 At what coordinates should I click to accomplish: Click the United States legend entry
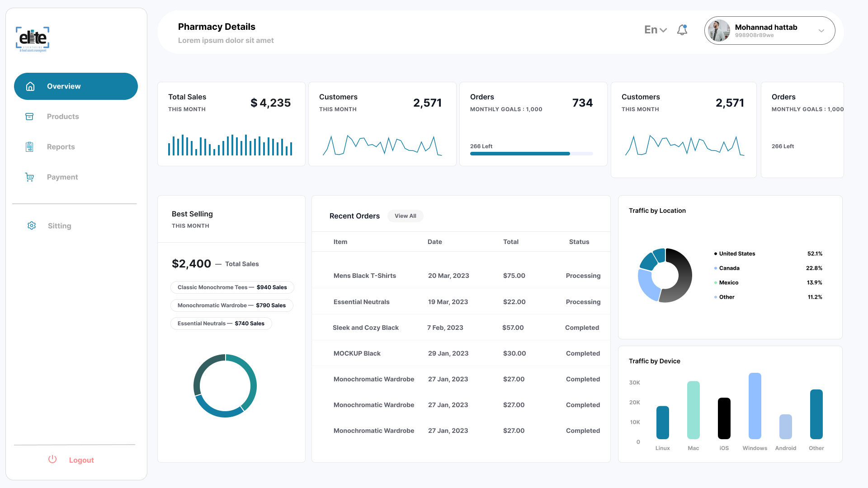[737, 253]
